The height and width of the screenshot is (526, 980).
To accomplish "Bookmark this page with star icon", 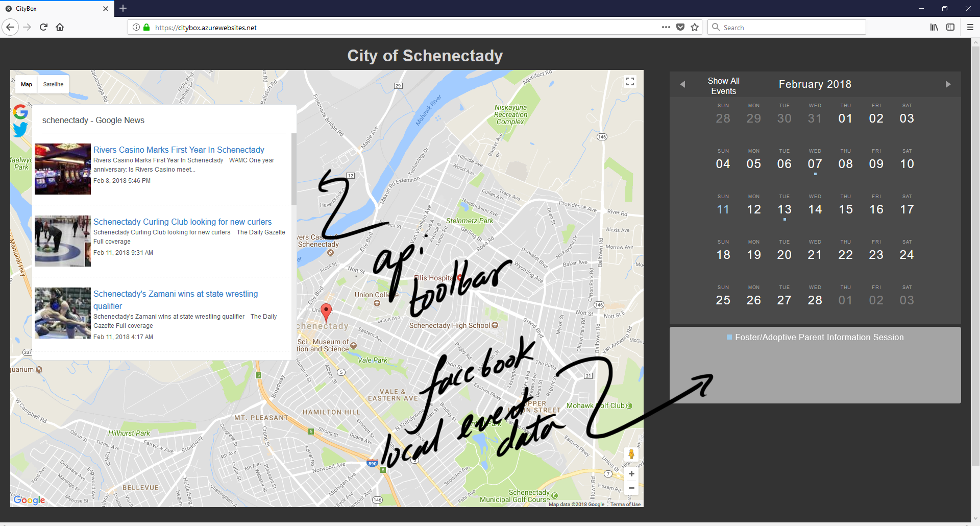I will pyautogui.click(x=695, y=27).
